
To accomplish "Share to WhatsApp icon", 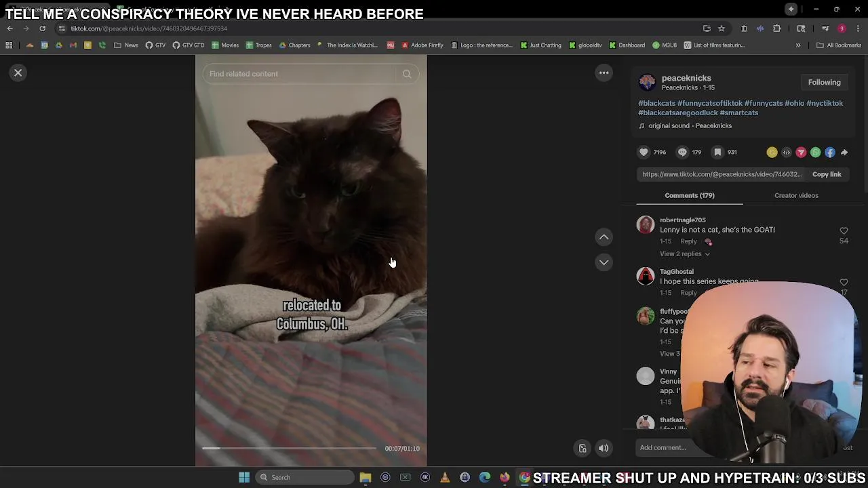I will (x=815, y=152).
